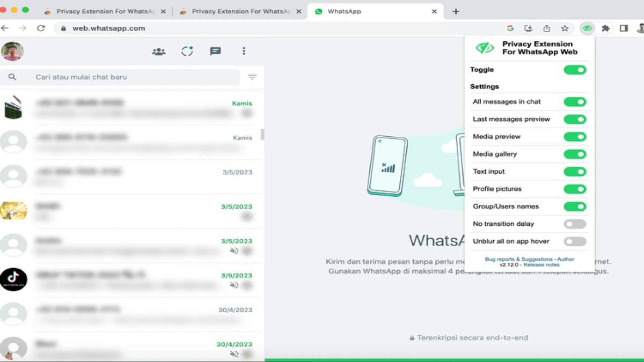
Task: Close the first Privacy Extension tab
Action: tap(163, 11)
